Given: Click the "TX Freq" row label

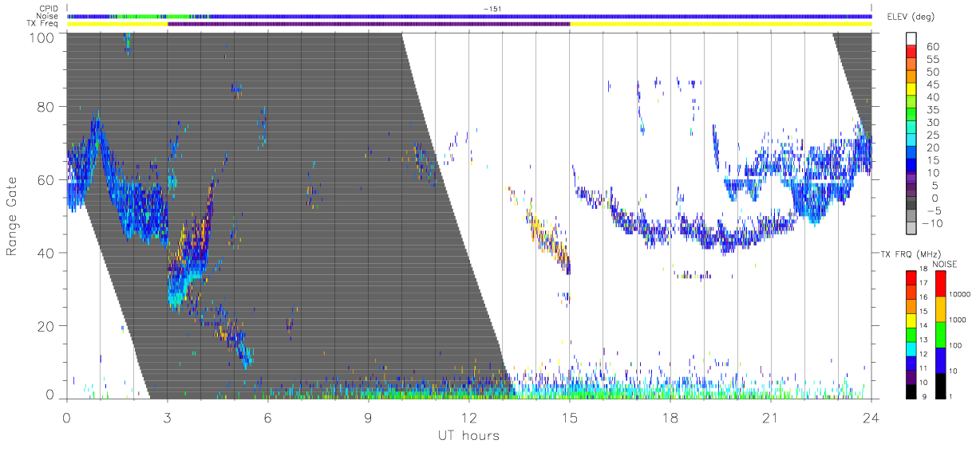Looking at the screenshot, I should 42,24.
